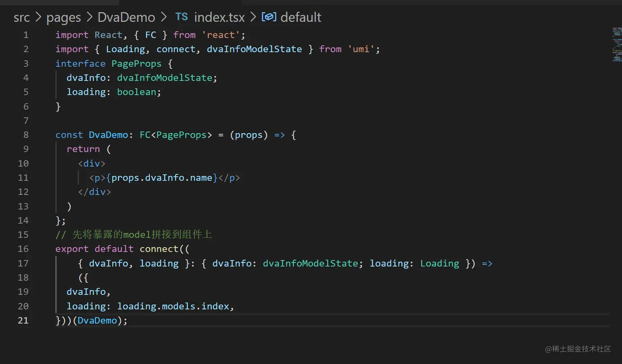Click the closing </div> tag on line 12
Viewport: 622px width, 364px height.
[x=95, y=192]
